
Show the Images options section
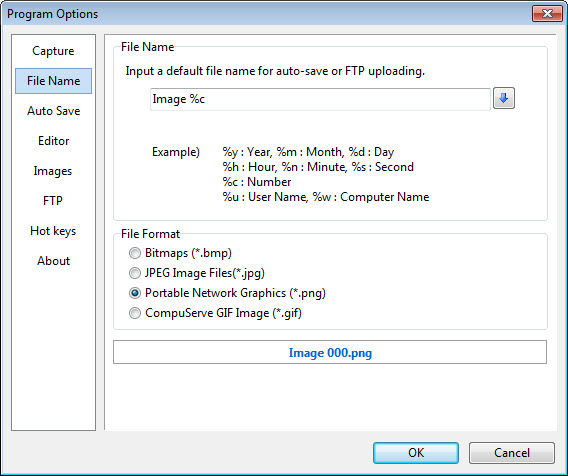coord(53,171)
